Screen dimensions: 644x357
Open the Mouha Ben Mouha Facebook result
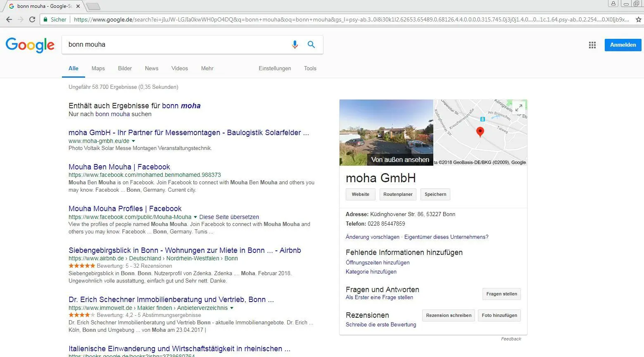tap(119, 167)
